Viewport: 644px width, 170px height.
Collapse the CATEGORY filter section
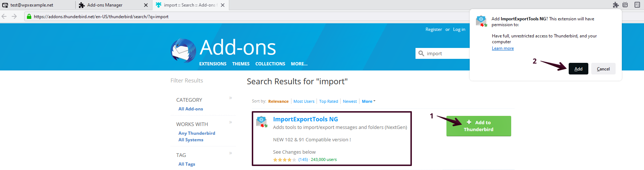tap(230, 98)
